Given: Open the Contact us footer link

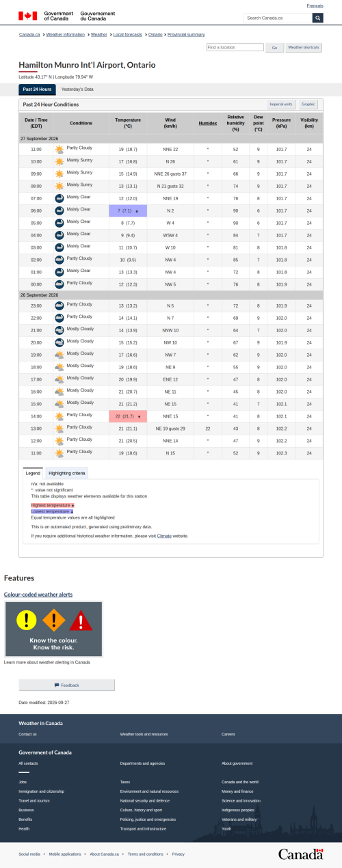Looking at the screenshot, I should click(x=27, y=734).
